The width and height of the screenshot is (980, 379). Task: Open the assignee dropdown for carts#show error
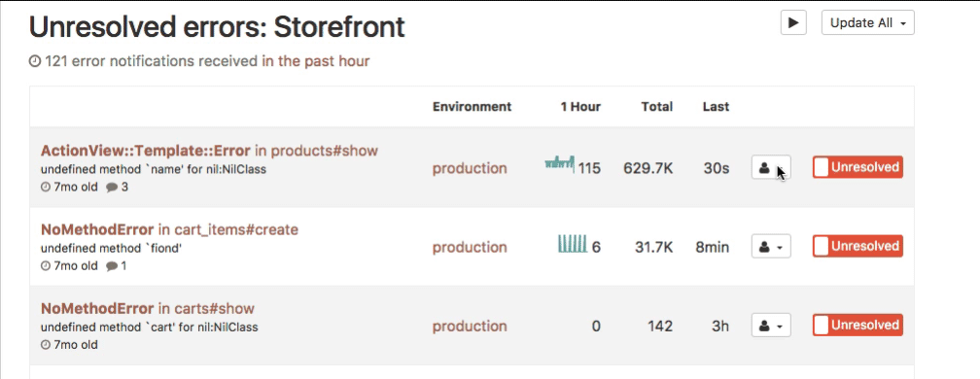771,326
